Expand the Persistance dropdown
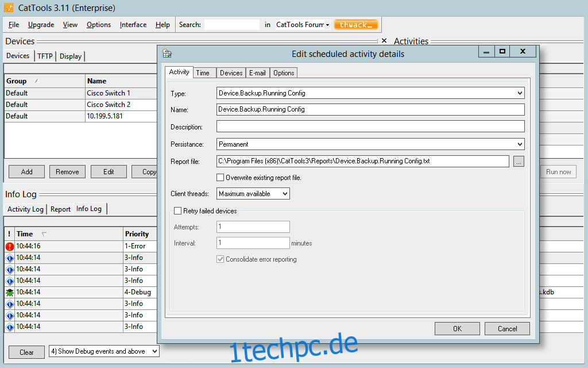 520,144
